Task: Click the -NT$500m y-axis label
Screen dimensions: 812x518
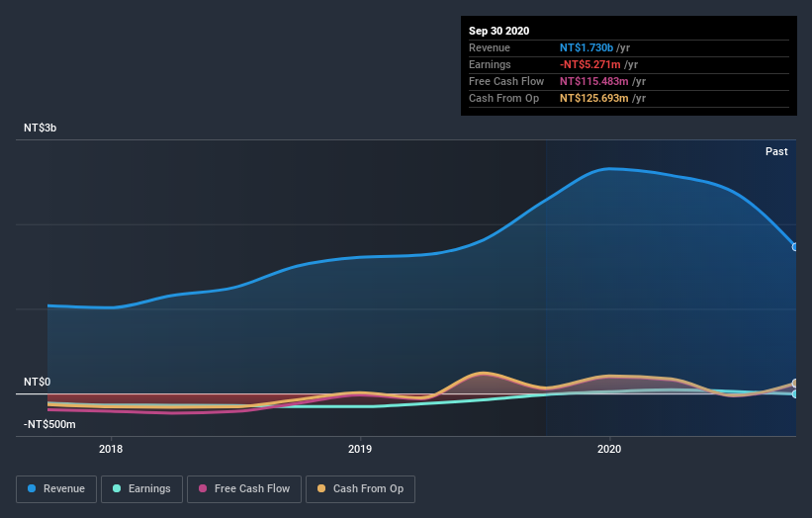Action: pyautogui.click(x=49, y=424)
